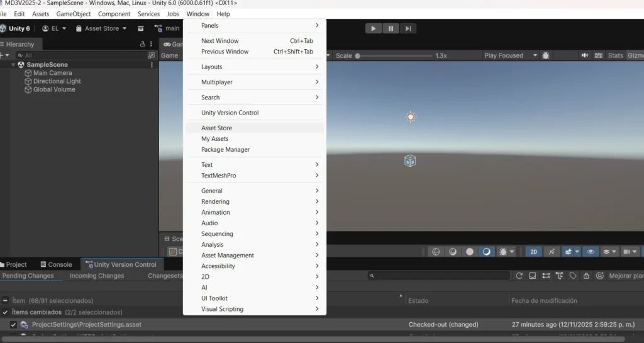Toggle the Hierarchy panel lock icon
This screenshot has height=343, width=644.
(x=142, y=44)
